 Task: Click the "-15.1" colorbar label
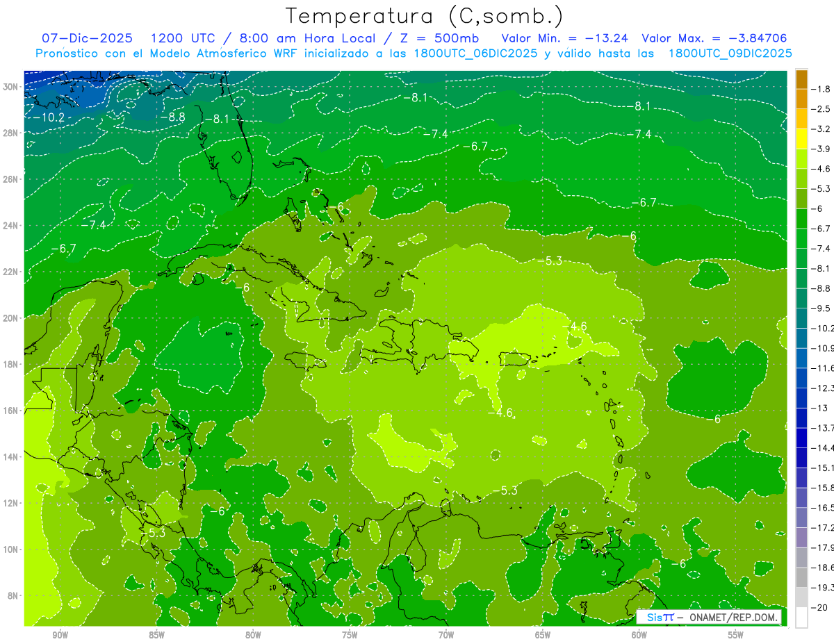coord(823,468)
